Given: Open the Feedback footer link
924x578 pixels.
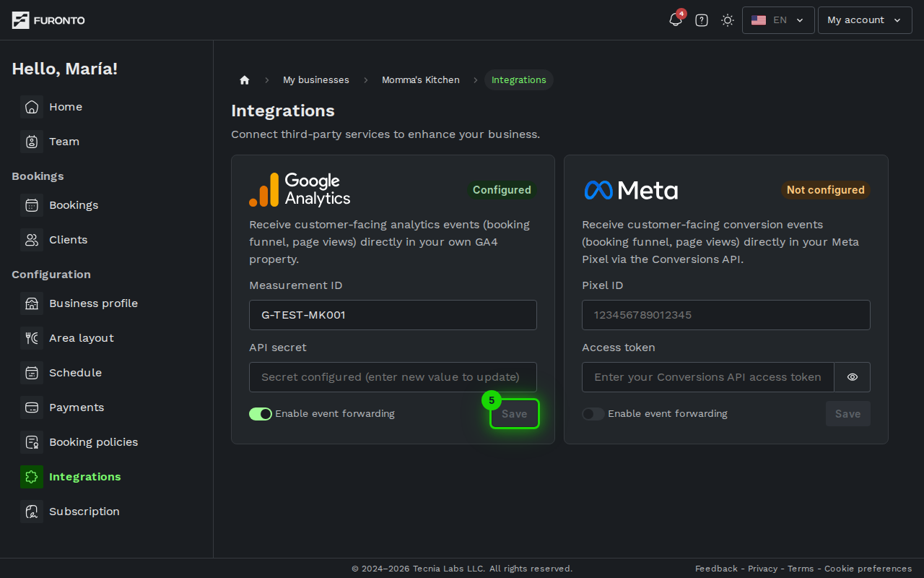Looking at the screenshot, I should (x=716, y=569).
